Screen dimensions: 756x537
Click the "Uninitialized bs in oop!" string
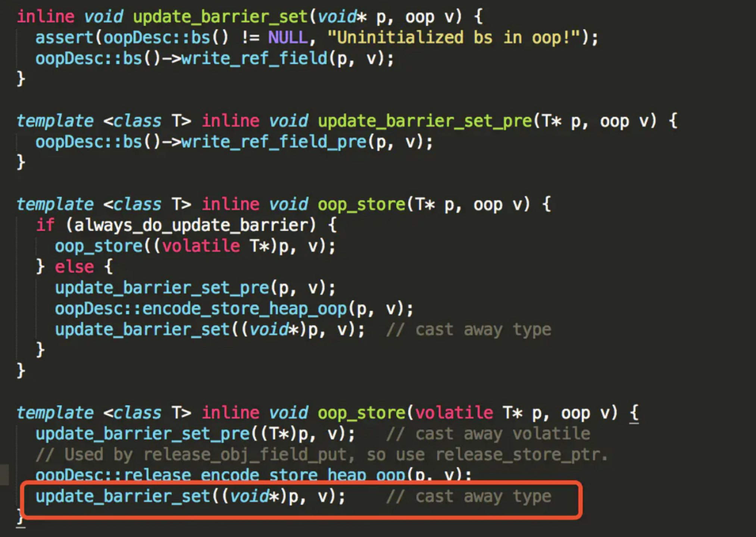tap(454, 38)
